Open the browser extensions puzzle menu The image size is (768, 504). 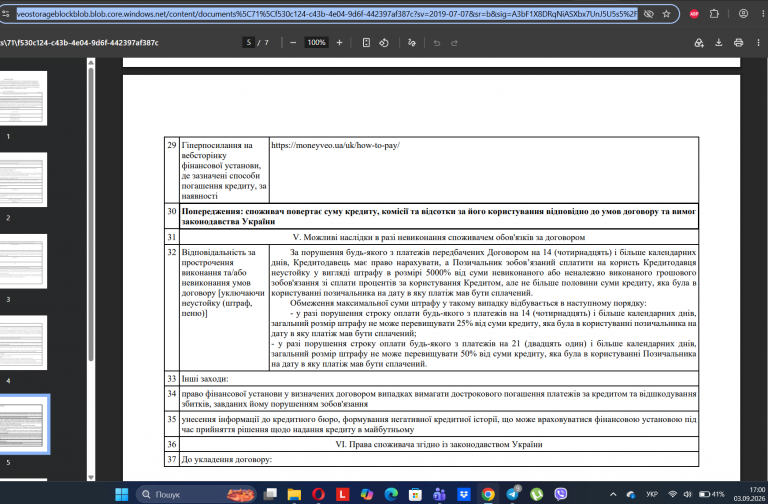coord(714,14)
